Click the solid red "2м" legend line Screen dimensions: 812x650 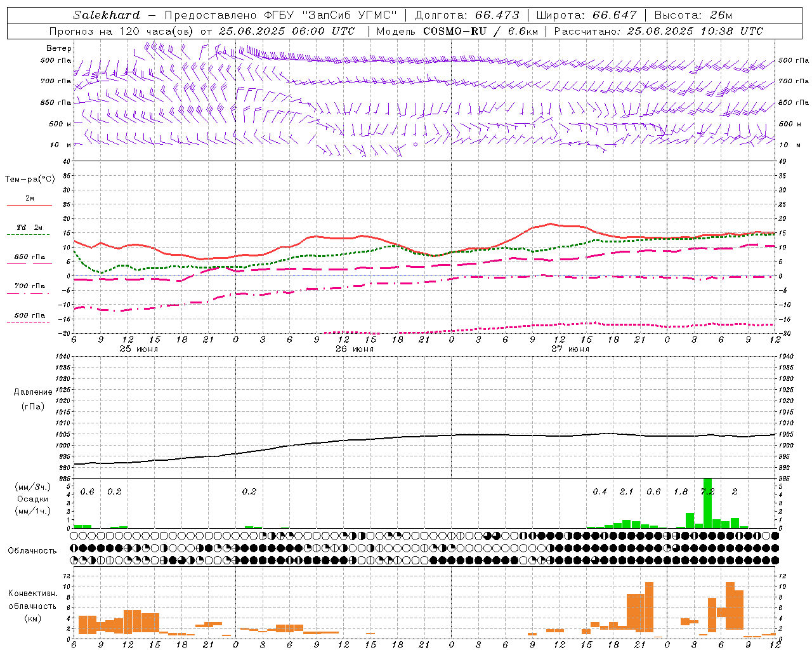click(x=29, y=205)
